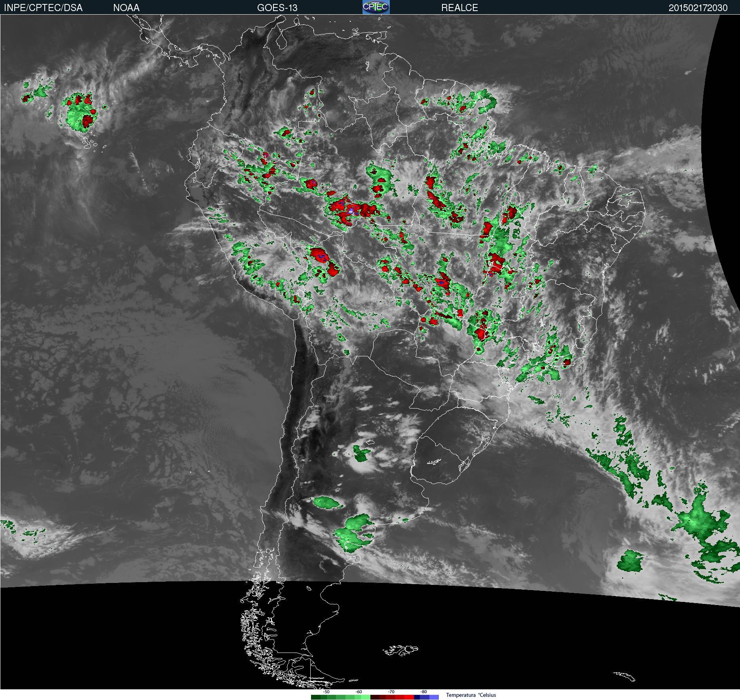Click the CPTEC logo in the header
This screenshot has width=740, height=700.
pos(376,7)
